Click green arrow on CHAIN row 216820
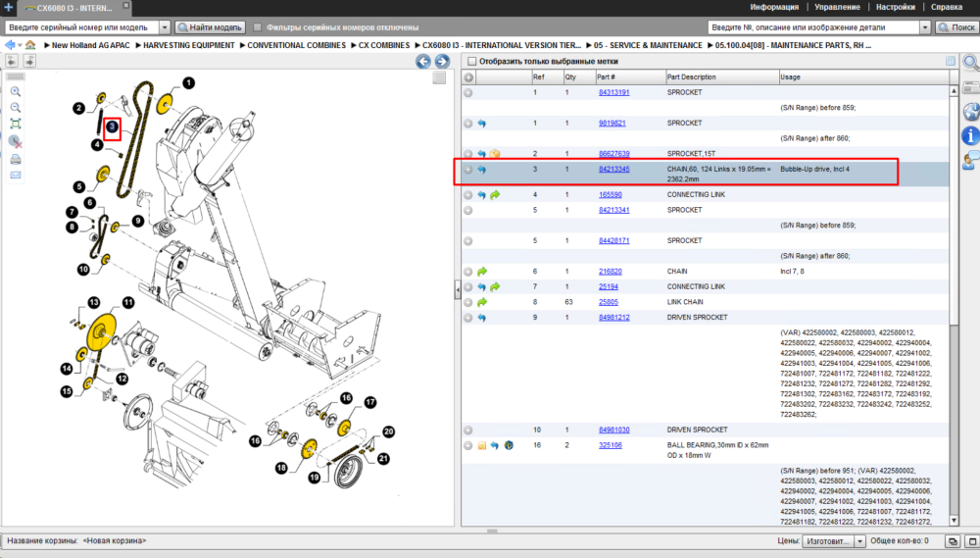This screenshot has height=558, width=980. tap(482, 272)
